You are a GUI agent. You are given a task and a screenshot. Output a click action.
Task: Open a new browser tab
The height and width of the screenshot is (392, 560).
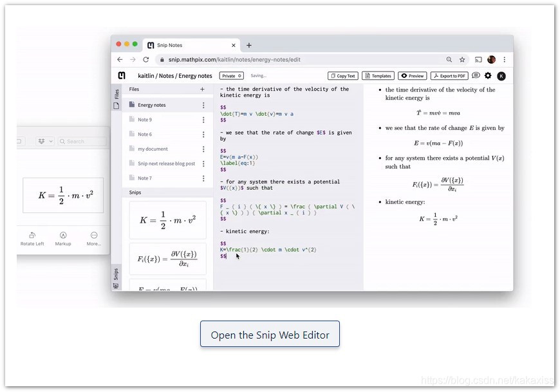(249, 45)
